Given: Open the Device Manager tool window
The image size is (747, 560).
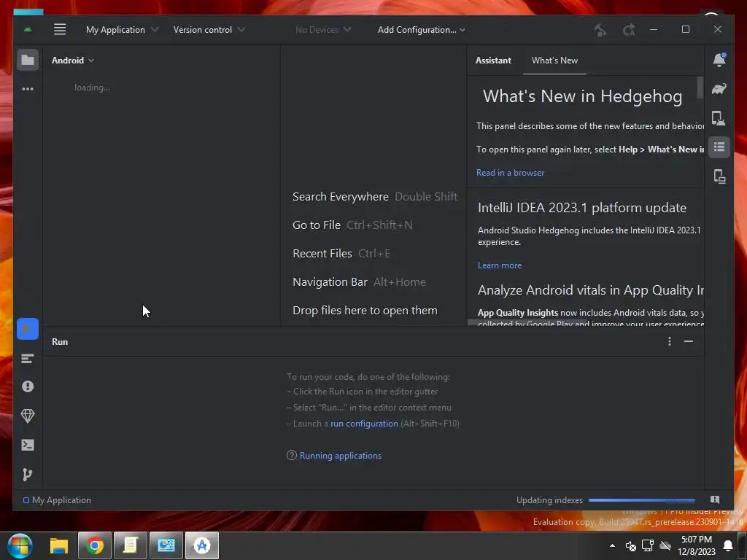Looking at the screenshot, I should 719,118.
